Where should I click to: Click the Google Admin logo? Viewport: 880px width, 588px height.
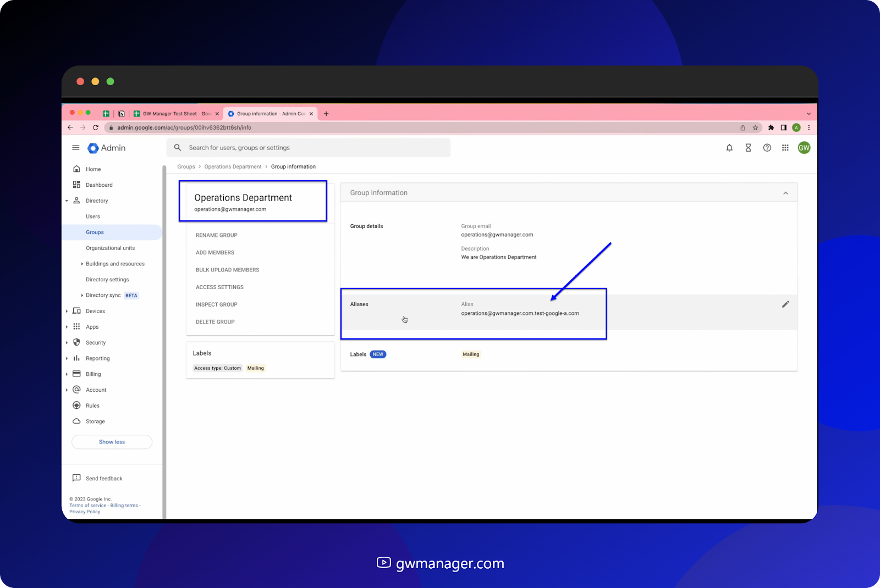tap(107, 148)
